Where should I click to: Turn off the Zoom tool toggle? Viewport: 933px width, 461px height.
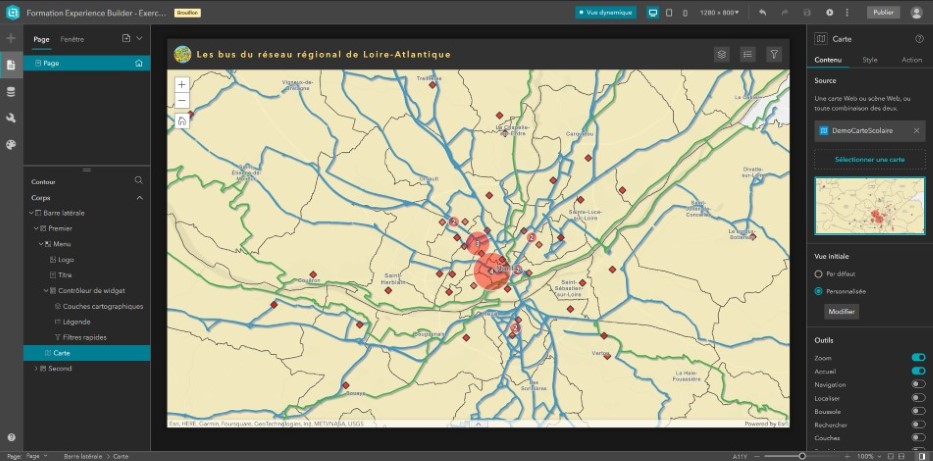pyautogui.click(x=918, y=357)
